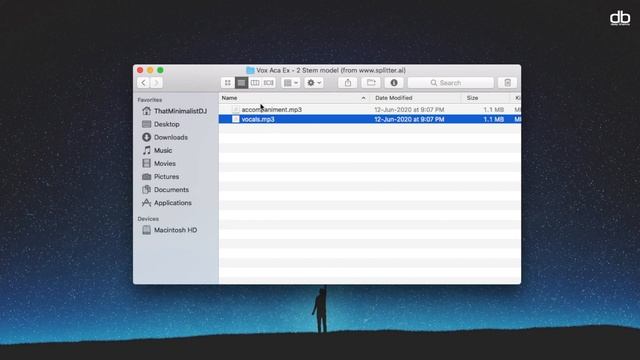Click the folder icon in window title
This screenshot has height=360, width=640.
pyautogui.click(x=250, y=70)
